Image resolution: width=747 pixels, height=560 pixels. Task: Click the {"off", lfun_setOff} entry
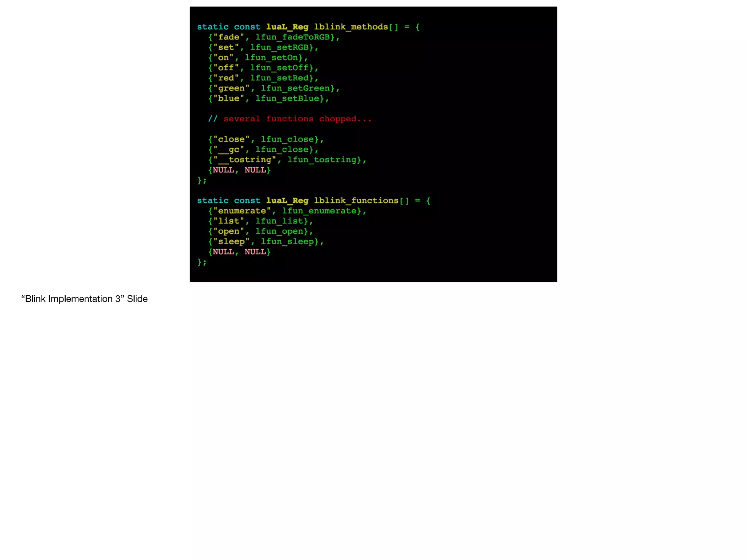[x=263, y=68]
